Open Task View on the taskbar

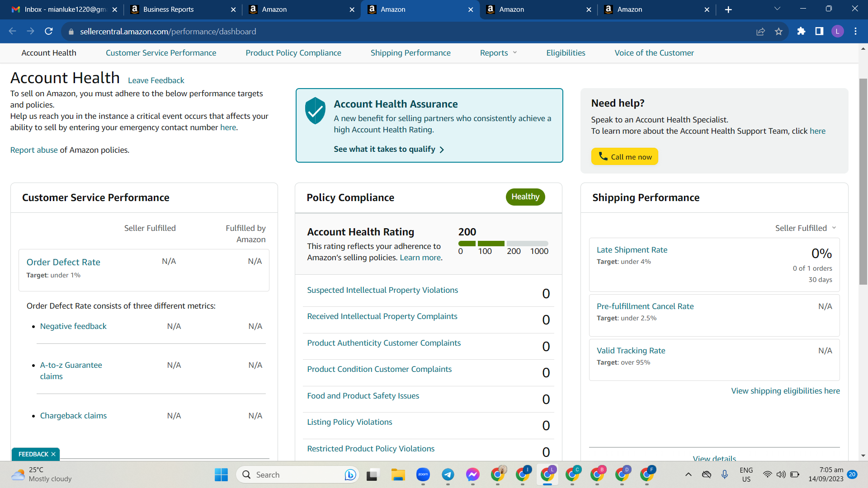372,474
